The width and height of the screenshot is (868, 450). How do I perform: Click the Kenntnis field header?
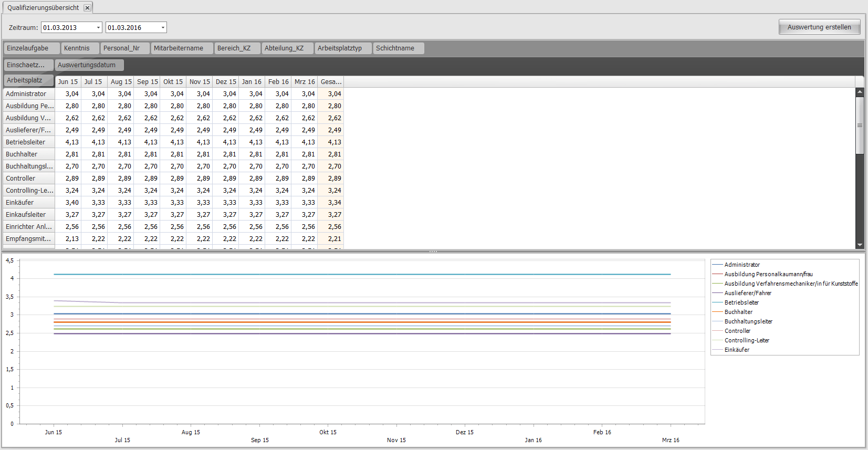tap(80, 48)
